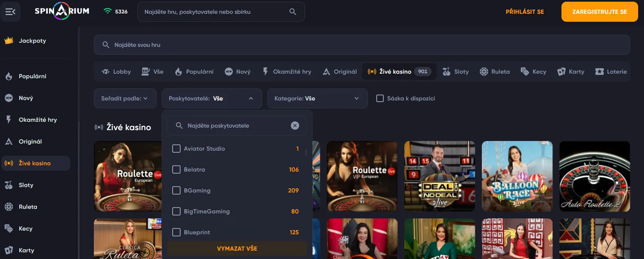Open Jackpoty via the crown icon
Image resolution: width=644 pixels, height=259 pixels.
tap(9, 41)
